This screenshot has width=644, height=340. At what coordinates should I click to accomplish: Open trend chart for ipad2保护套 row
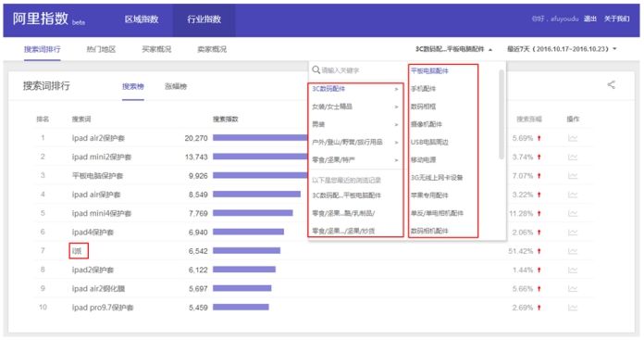click(573, 270)
